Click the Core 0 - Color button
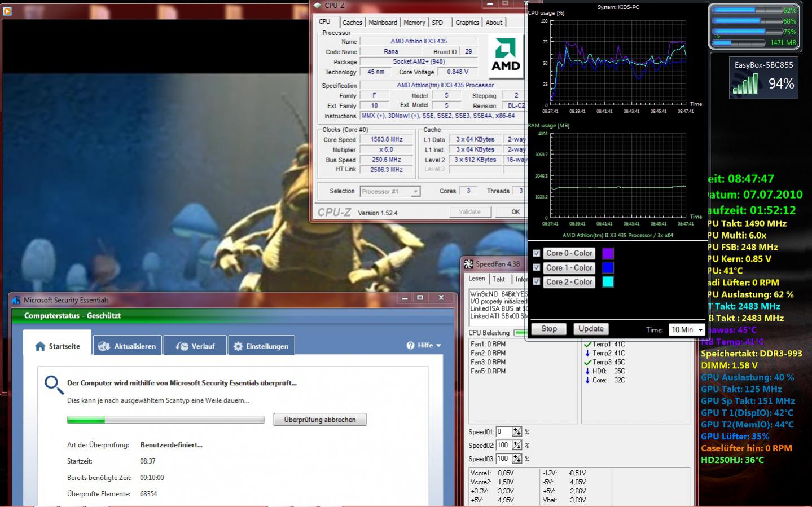Screen dimensions: 812x507 coord(569,254)
